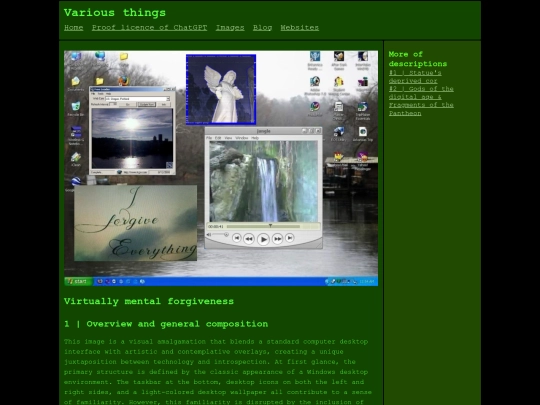Open the Blog link in the header
The height and width of the screenshot is (405, 540).
point(262,28)
